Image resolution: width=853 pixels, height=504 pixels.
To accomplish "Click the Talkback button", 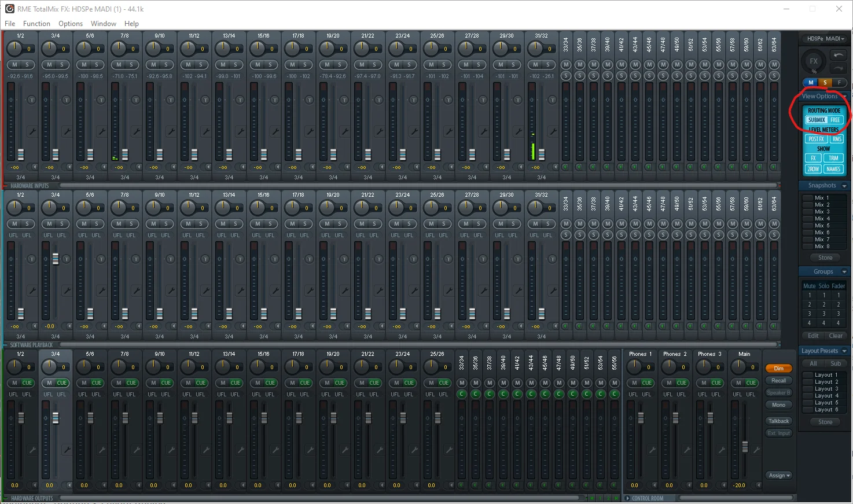I will pyautogui.click(x=778, y=421).
